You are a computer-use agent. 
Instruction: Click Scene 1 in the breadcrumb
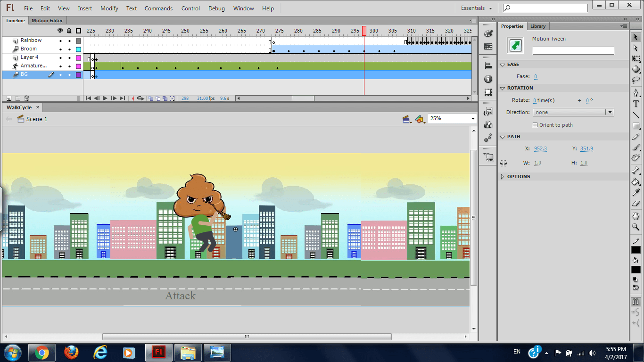tap(36, 119)
